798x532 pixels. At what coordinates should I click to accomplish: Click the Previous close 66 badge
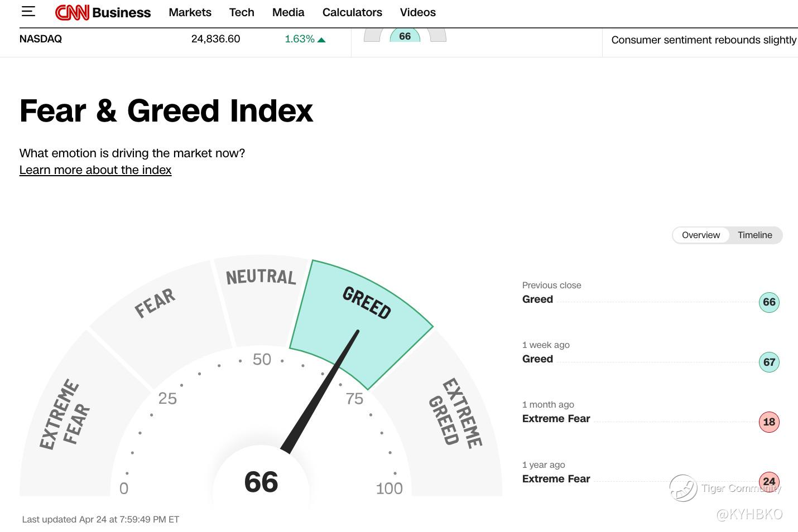(769, 302)
